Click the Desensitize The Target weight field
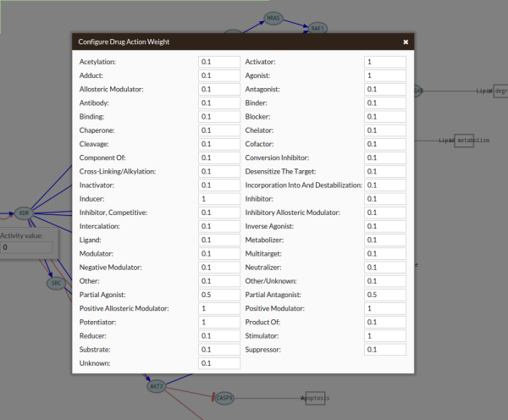 pos(385,171)
